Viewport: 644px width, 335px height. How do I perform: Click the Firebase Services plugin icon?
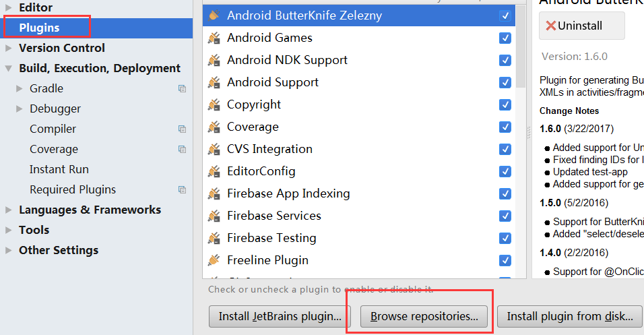click(214, 216)
